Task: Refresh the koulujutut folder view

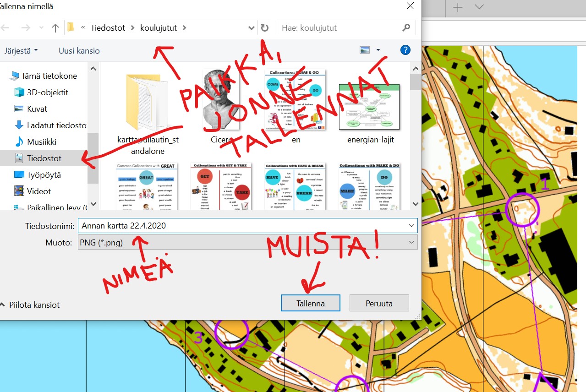Action: [x=264, y=28]
